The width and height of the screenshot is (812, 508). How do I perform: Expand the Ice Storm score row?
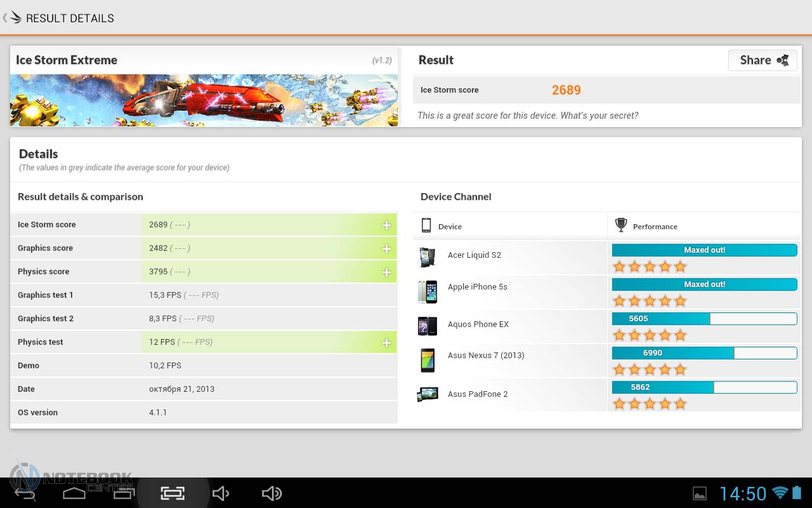[x=386, y=225]
